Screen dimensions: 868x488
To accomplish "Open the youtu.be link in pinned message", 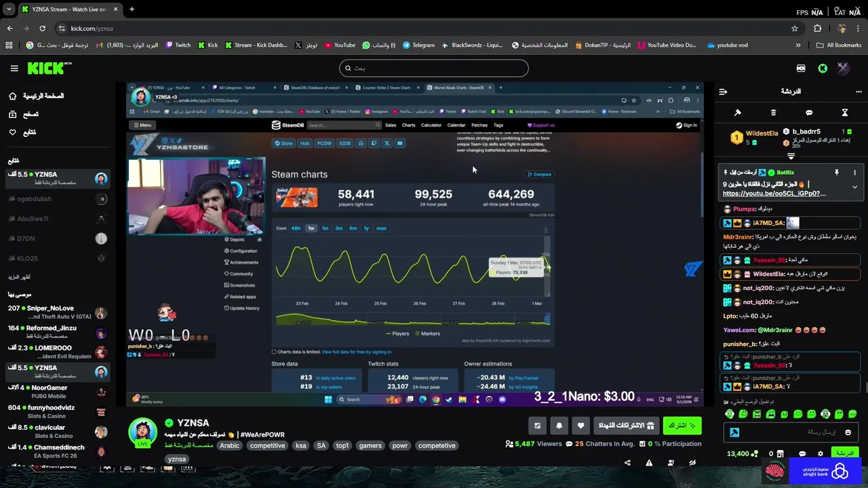I will 774,194.
